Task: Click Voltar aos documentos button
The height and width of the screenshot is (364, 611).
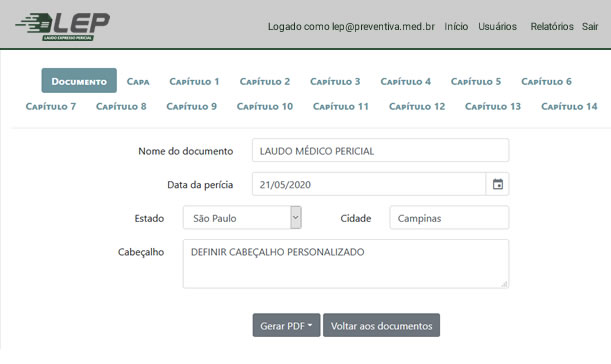Action: [x=381, y=325]
